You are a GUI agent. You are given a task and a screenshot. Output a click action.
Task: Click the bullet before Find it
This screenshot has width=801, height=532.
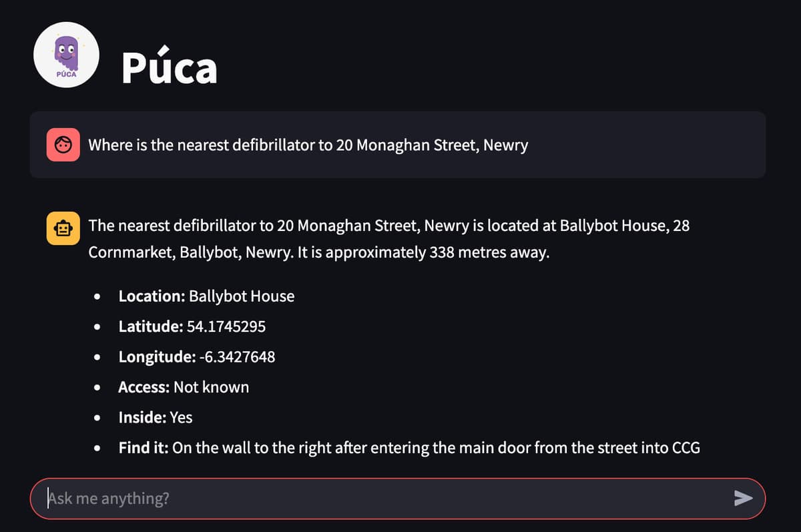click(99, 449)
